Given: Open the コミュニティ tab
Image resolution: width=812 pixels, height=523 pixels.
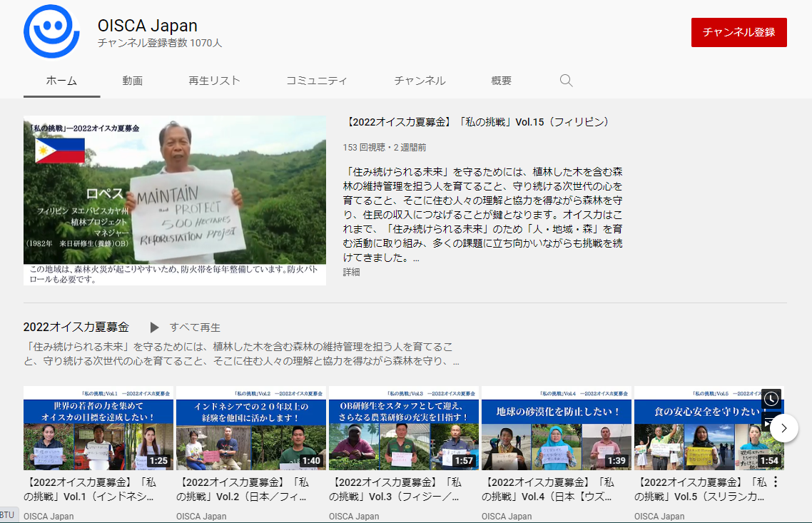Looking at the screenshot, I should (x=317, y=81).
